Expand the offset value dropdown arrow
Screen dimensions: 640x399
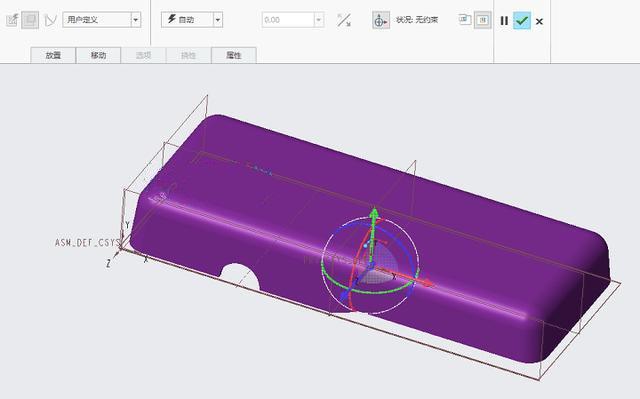[319, 20]
